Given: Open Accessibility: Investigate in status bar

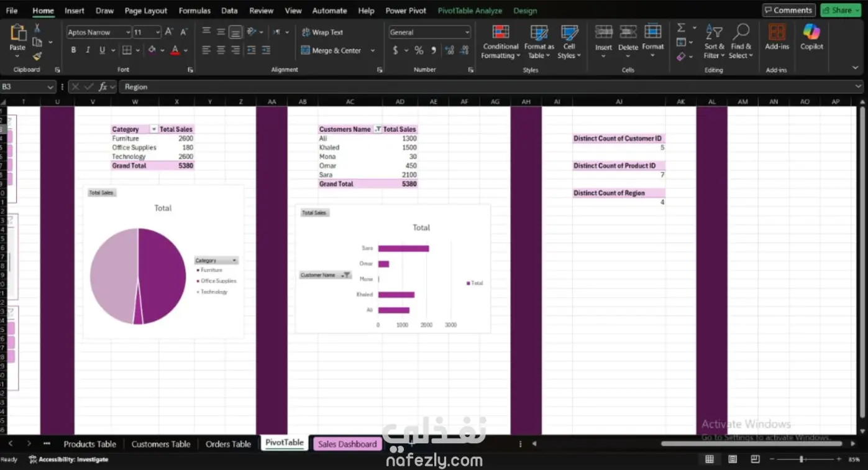Looking at the screenshot, I should (x=68, y=459).
